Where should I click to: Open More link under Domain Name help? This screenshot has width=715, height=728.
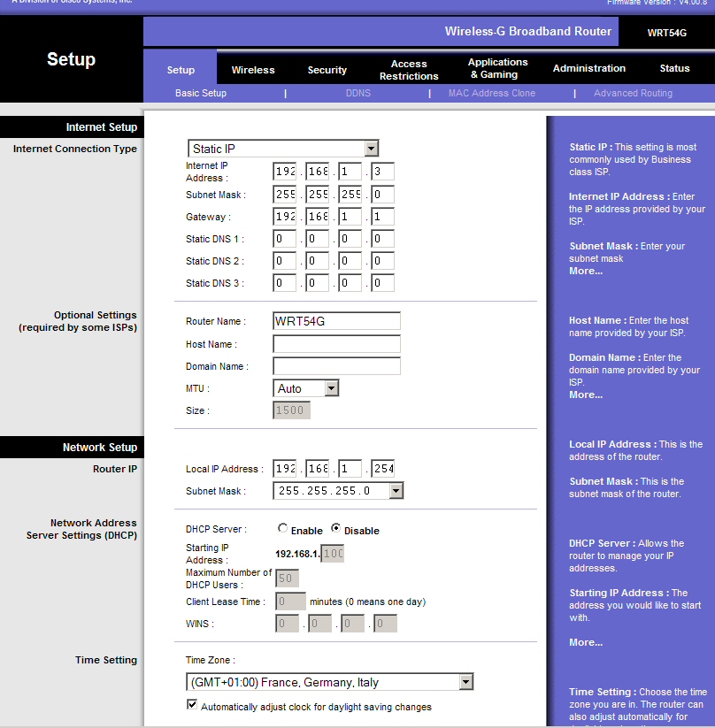pos(586,395)
